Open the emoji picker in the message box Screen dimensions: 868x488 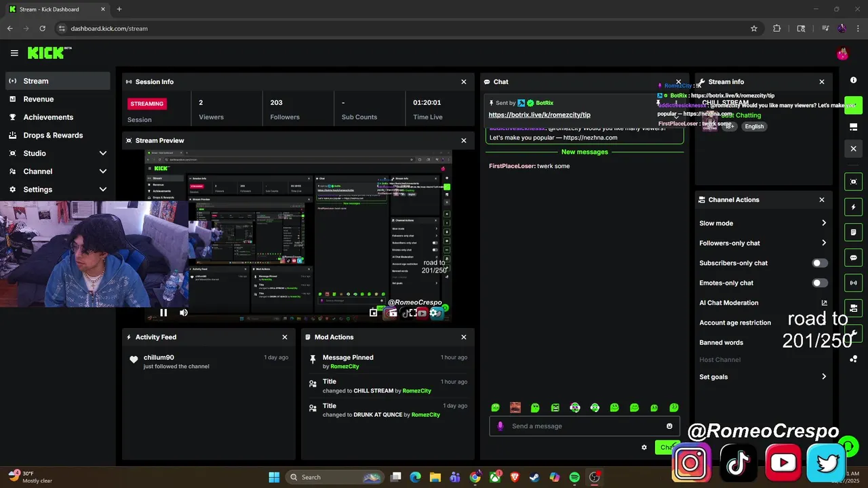[669, 426]
